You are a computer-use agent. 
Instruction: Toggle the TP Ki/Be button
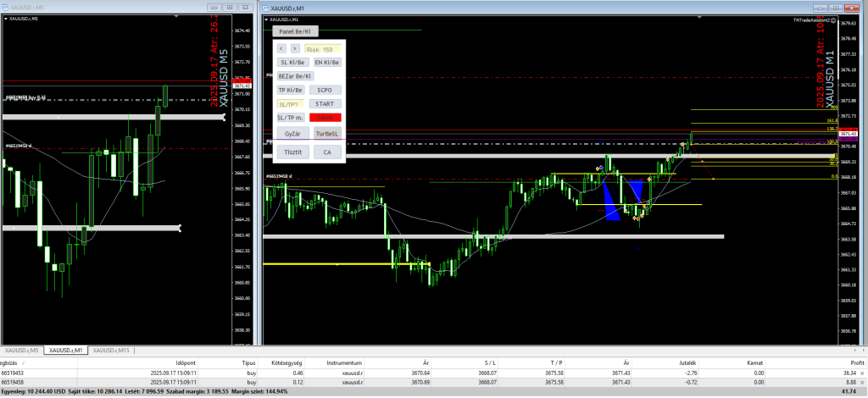pos(291,90)
